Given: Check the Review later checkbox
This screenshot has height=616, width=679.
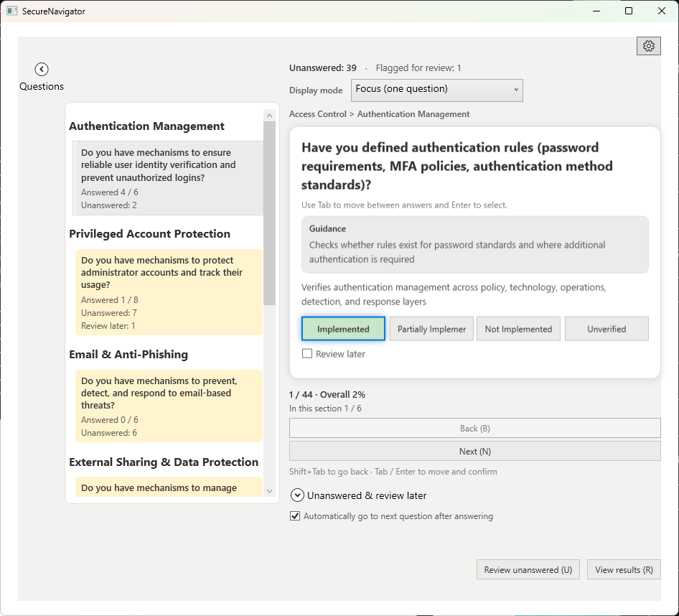Looking at the screenshot, I should tap(307, 354).
